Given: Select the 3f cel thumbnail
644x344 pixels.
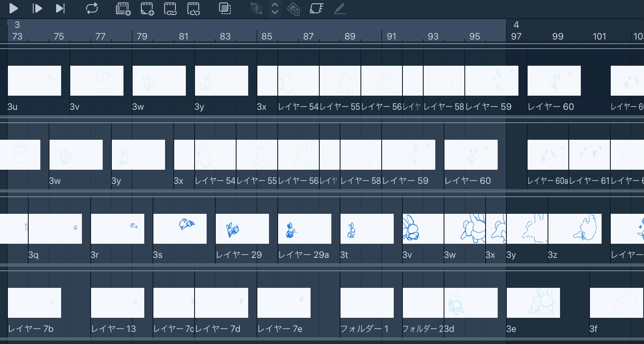Looking at the screenshot, I should (617, 303).
